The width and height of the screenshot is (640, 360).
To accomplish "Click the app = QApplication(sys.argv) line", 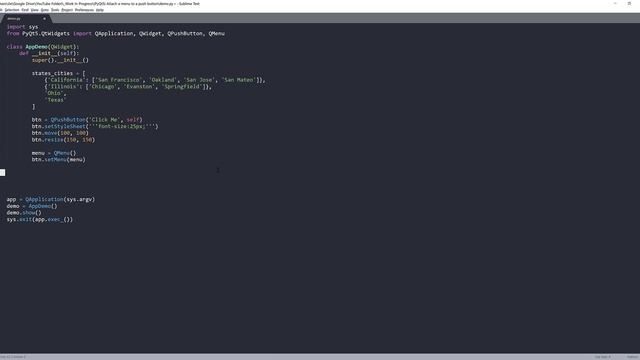I will point(51,200).
